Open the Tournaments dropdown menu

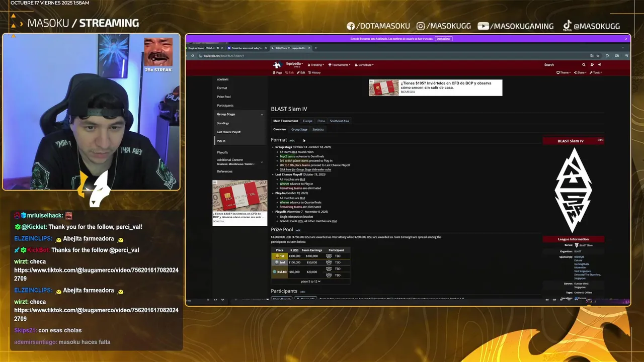[340, 65]
